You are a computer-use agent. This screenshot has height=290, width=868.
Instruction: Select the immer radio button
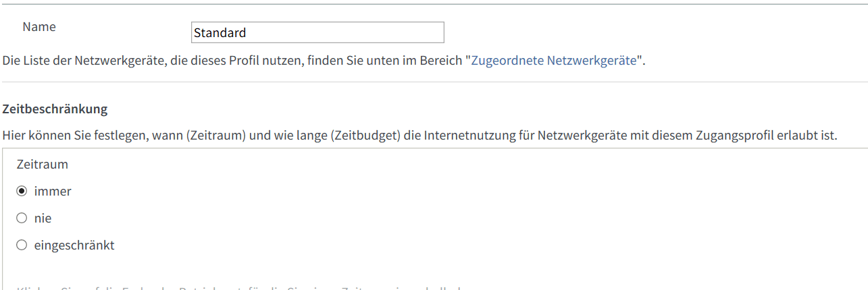click(x=22, y=192)
